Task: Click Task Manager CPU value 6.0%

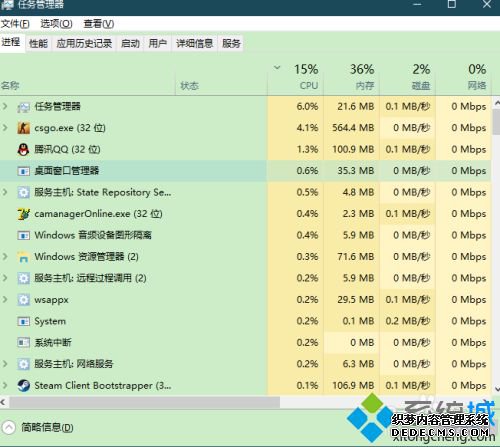Action: (x=307, y=106)
